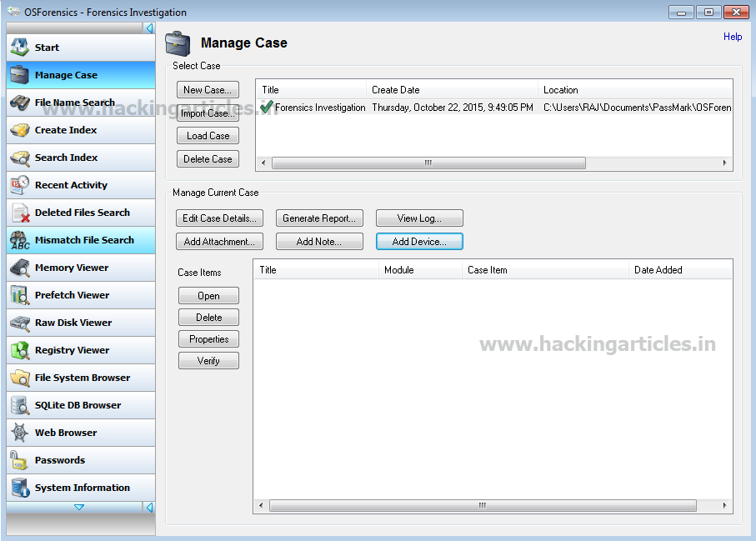This screenshot has width=756, height=541.
Task: Click the Registry Viewer icon
Action: [20, 350]
